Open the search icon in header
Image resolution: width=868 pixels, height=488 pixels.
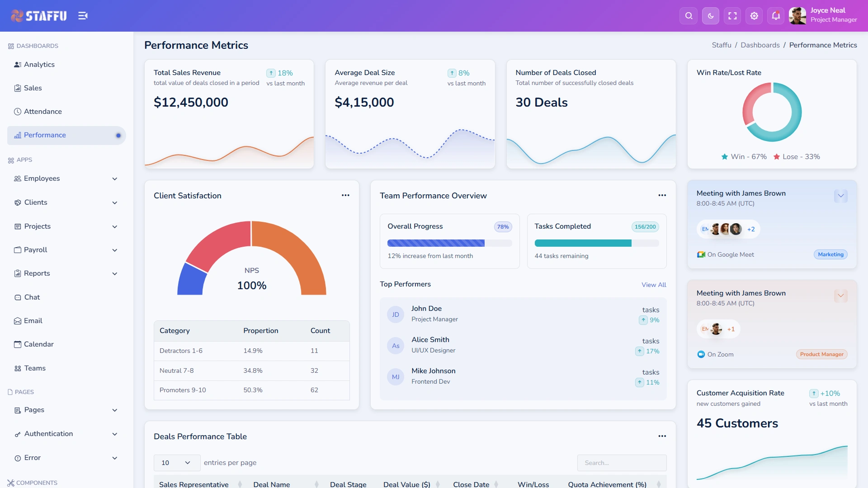pyautogui.click(x=689, y=16)
